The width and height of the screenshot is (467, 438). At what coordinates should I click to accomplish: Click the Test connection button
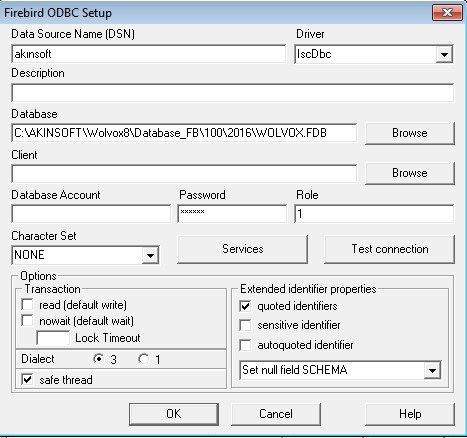coord(389,249)
